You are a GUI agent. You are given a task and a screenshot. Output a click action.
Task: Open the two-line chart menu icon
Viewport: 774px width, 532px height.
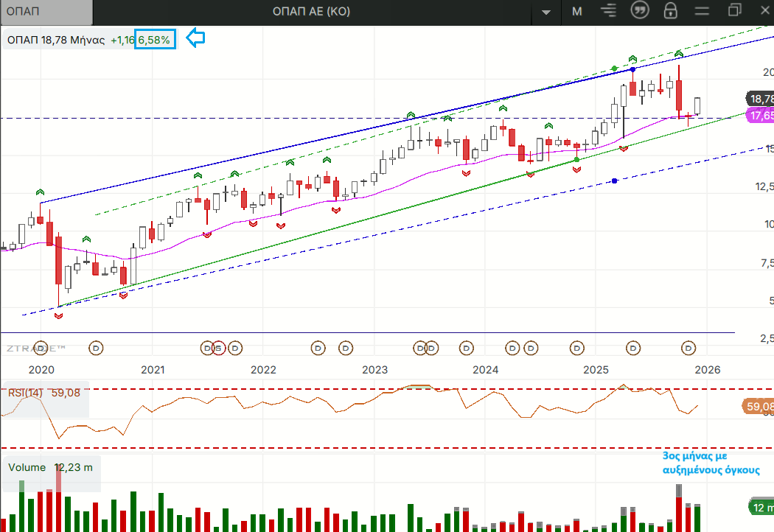point(702,11)
